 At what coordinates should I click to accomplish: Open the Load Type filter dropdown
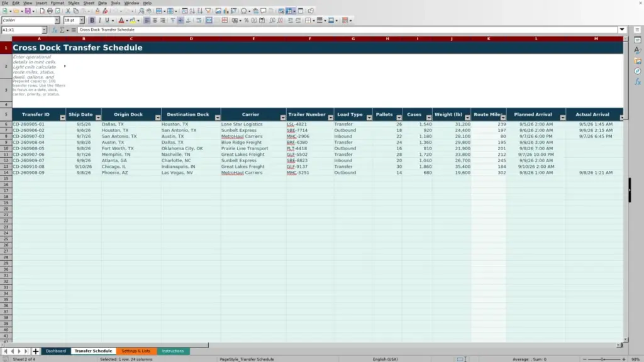tap(369, 118)
